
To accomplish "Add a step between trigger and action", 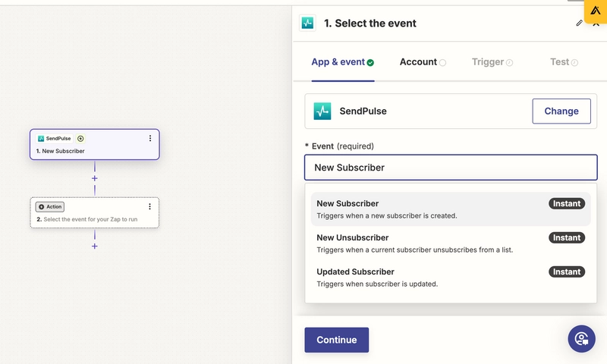I will click(x=94, y=178).
